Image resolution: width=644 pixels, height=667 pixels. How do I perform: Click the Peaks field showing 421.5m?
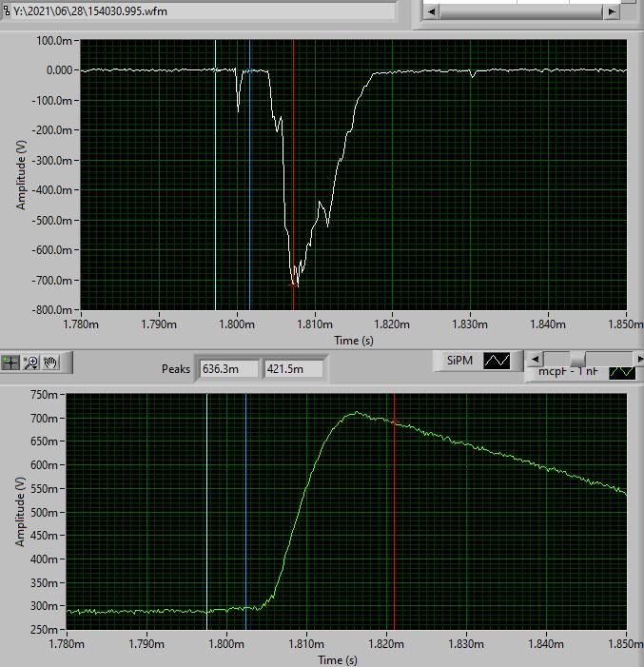click(x=293, y=369)
